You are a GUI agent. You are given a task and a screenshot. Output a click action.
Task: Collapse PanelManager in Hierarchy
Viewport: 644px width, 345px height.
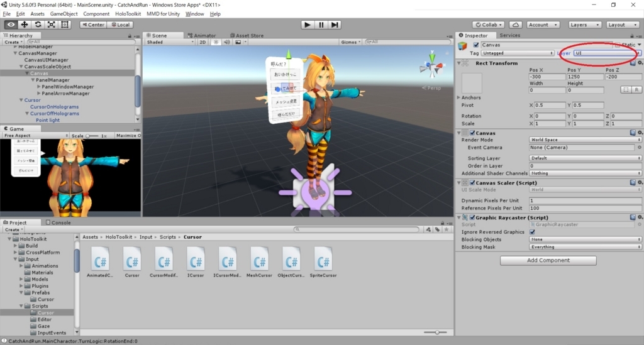pyautogui.click(x=33, y=80)
